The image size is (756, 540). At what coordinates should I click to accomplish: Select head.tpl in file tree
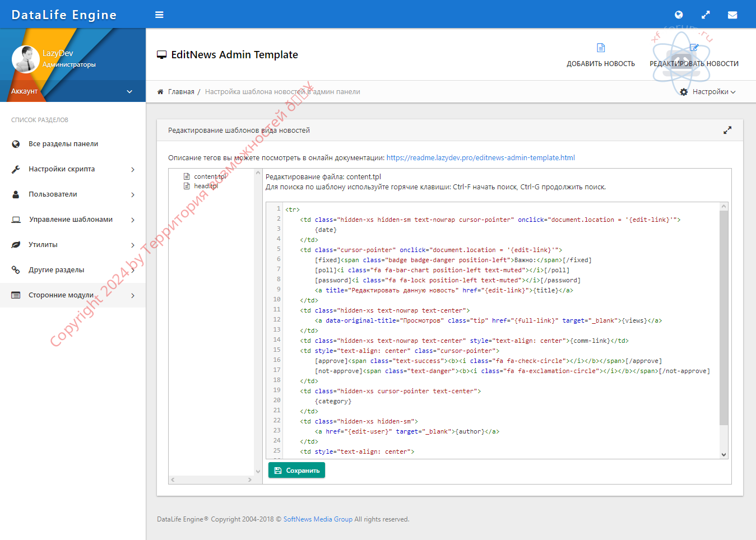(206, 186)
